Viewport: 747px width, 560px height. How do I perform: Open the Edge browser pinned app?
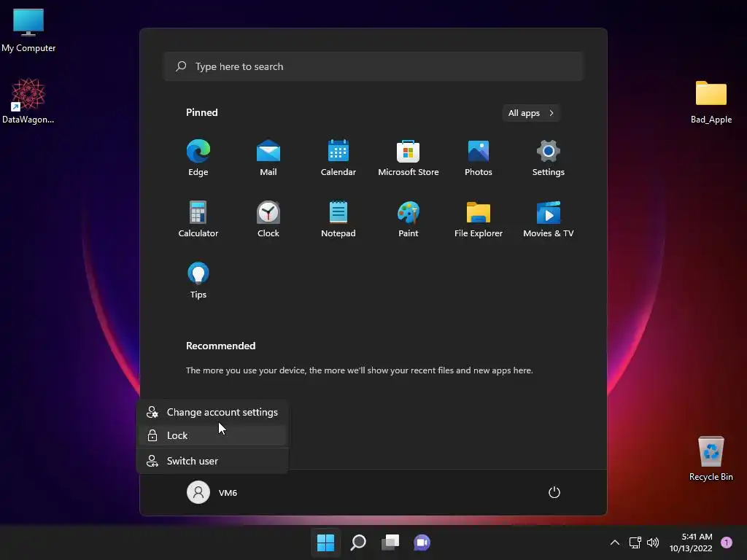[x=198, y=157]
